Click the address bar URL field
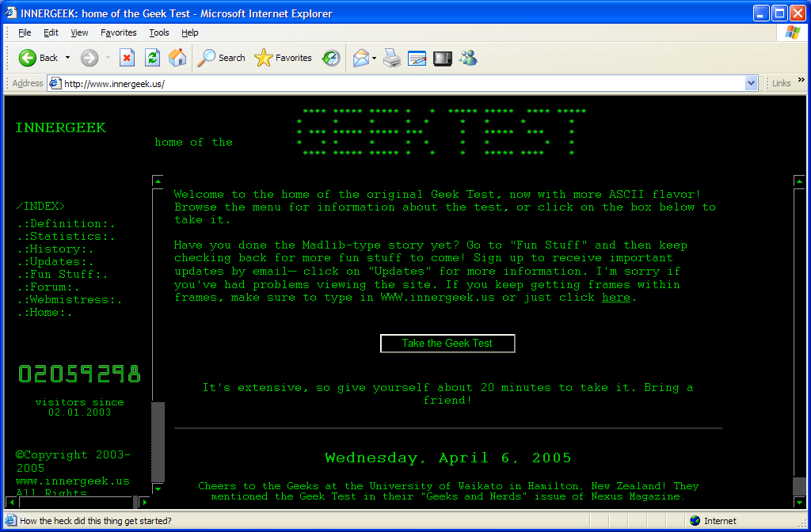This screenshot has height=532, width=811. [403, 83]
